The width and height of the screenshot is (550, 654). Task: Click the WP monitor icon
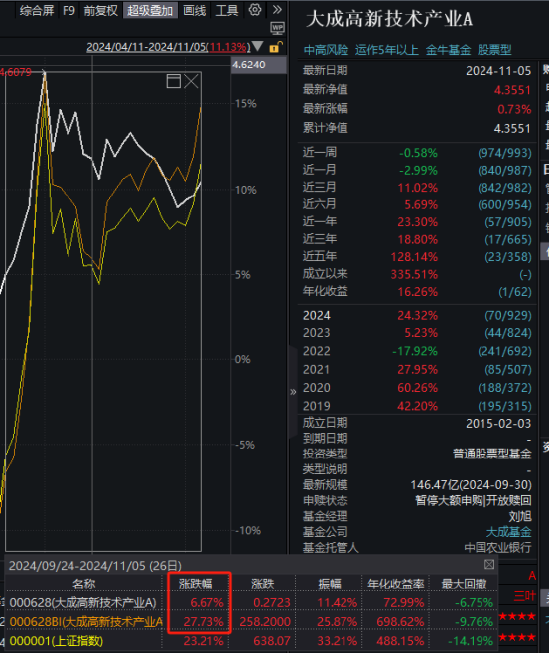[277, 28]
